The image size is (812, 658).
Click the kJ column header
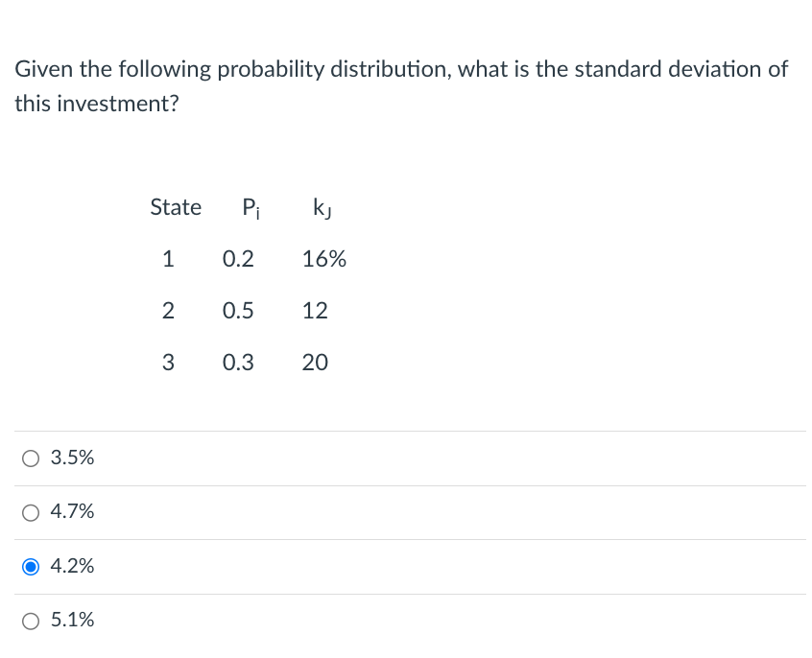point(322,208)
